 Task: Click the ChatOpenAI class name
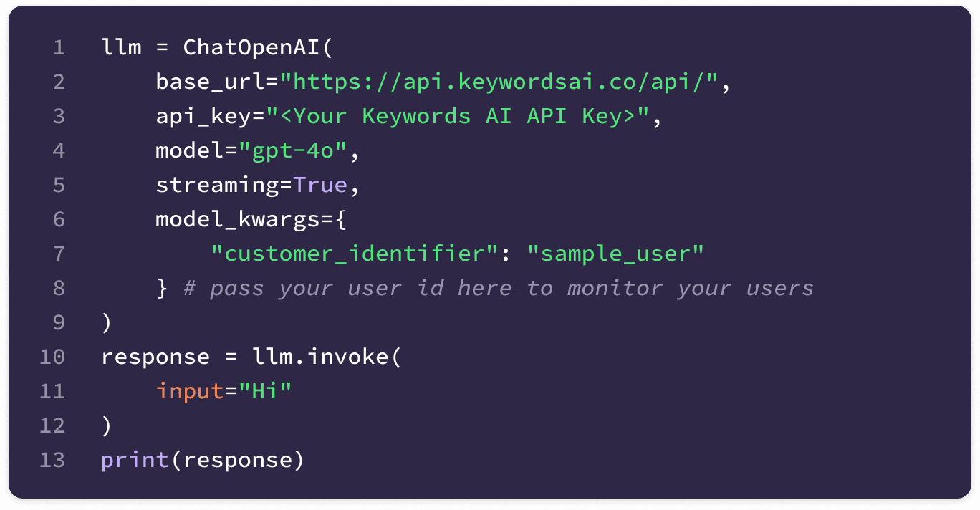point(251,48)
